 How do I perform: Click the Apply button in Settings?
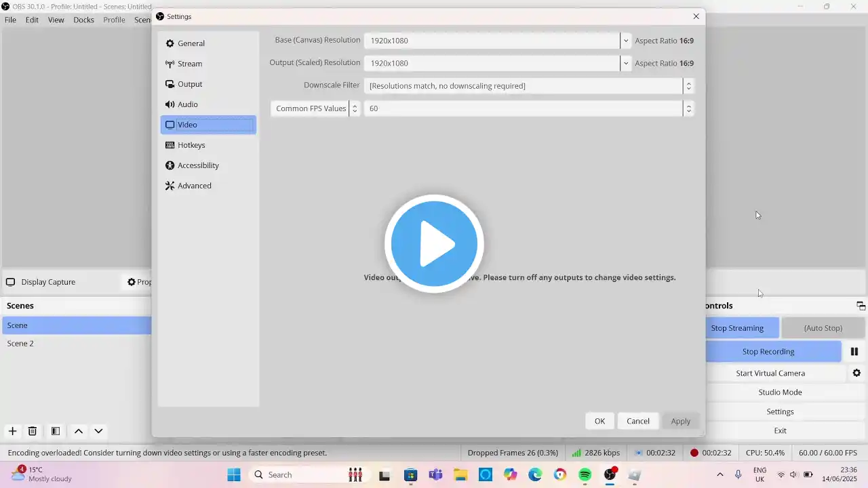click(x=681, y=421)
